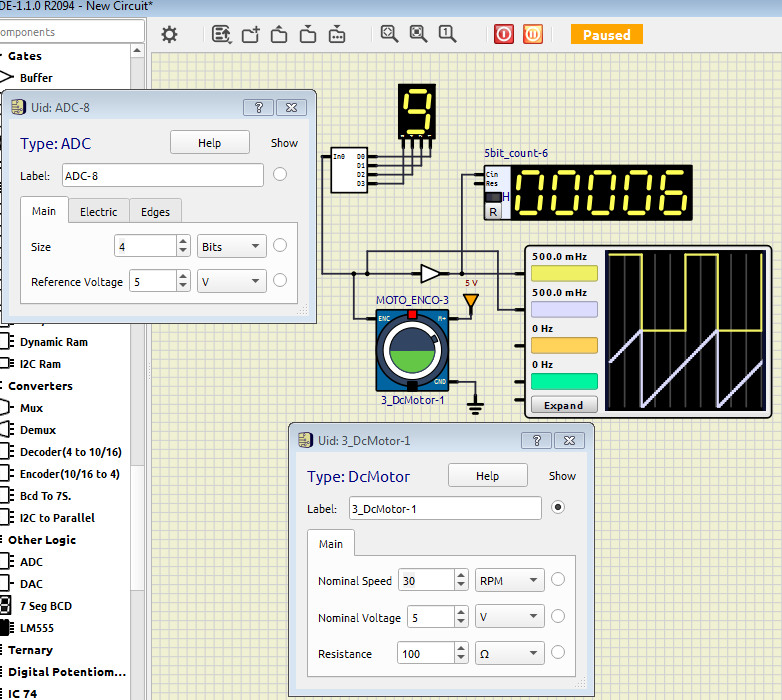Screen dimensions: 782x700
Task: Click the red power simulation button
Action: 504,34
